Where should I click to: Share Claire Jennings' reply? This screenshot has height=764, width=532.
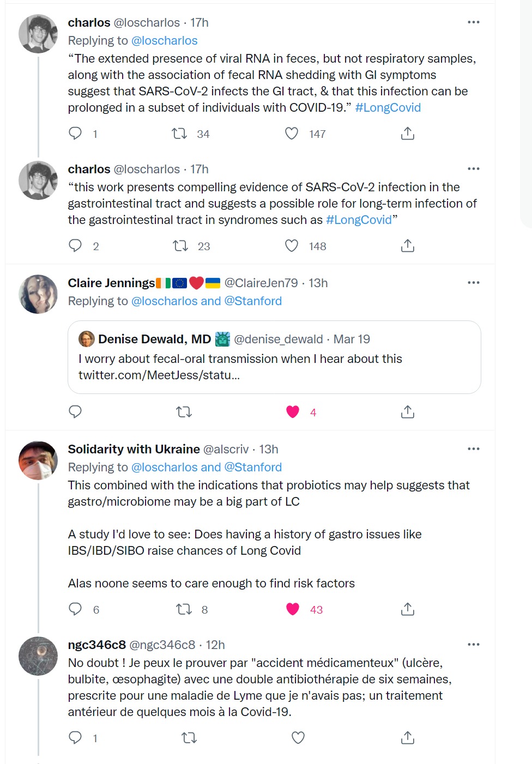pos(408,412)
